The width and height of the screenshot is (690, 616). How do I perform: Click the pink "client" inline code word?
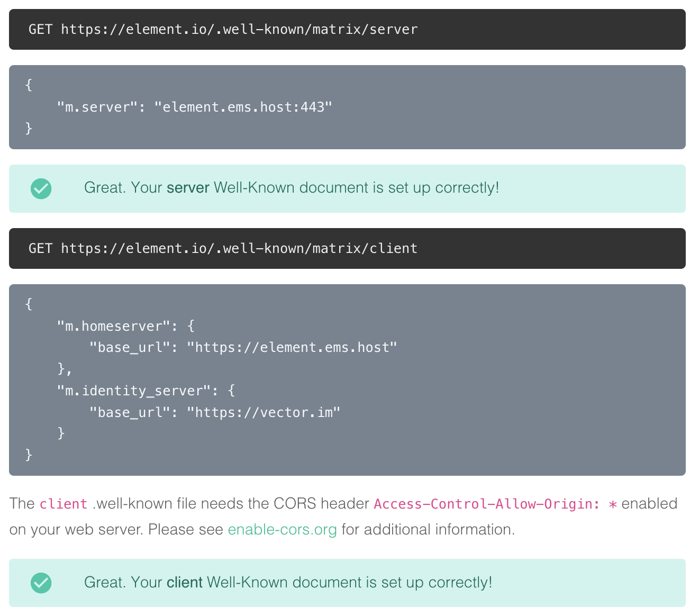pos(63,504)
